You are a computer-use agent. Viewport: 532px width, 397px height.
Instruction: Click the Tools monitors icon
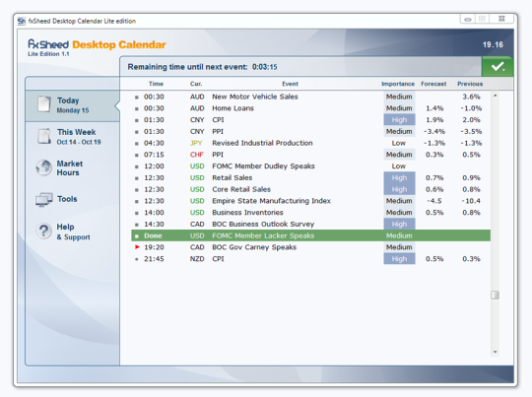pyautogui.click(x=44, y=200)
